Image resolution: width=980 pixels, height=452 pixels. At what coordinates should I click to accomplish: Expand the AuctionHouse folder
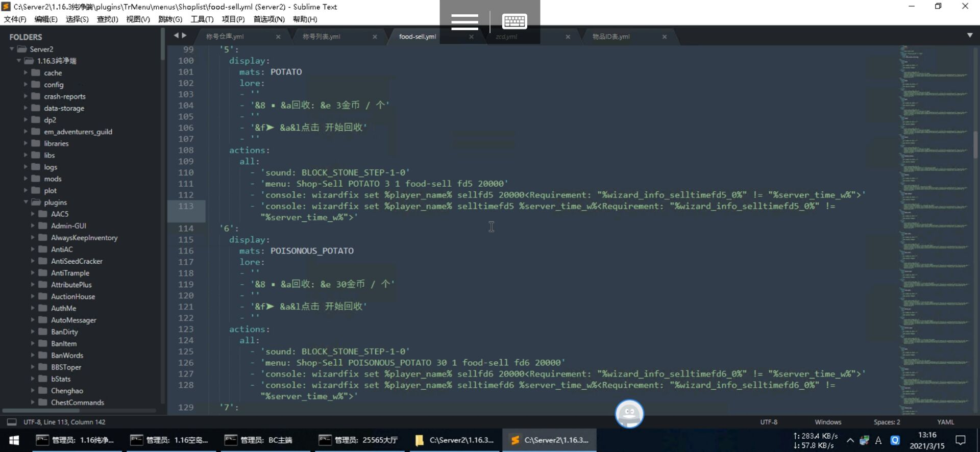[33, 296]
